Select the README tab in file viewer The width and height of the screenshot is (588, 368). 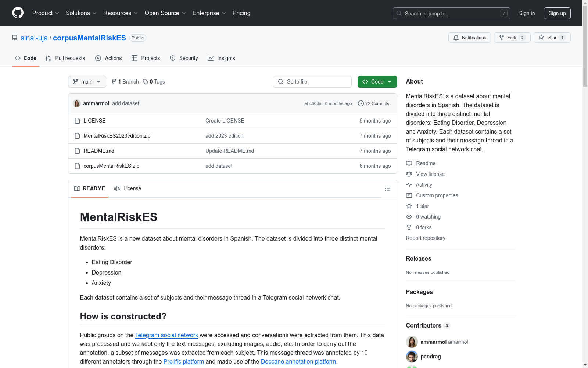click(90, 188)
